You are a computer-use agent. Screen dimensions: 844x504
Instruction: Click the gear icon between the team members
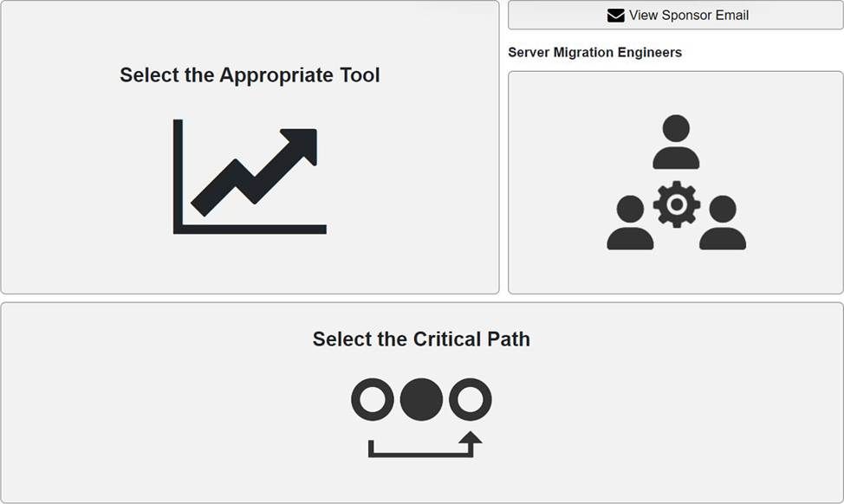[676, 205]
